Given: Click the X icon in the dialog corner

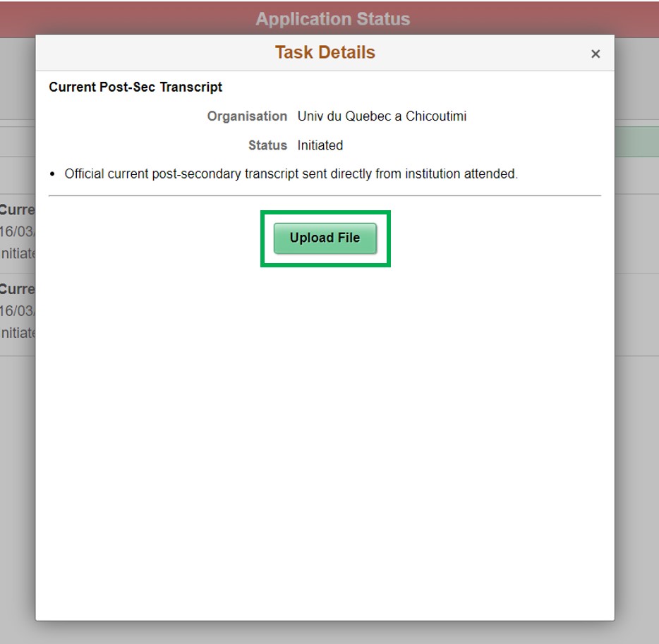Looking at the screenshot, I should (595, 54).
